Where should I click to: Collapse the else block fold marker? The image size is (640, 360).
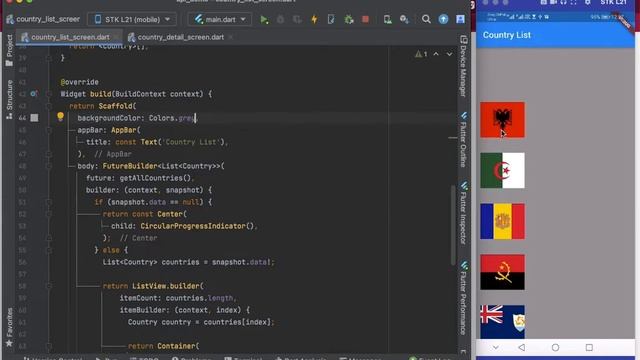[49, 250]
